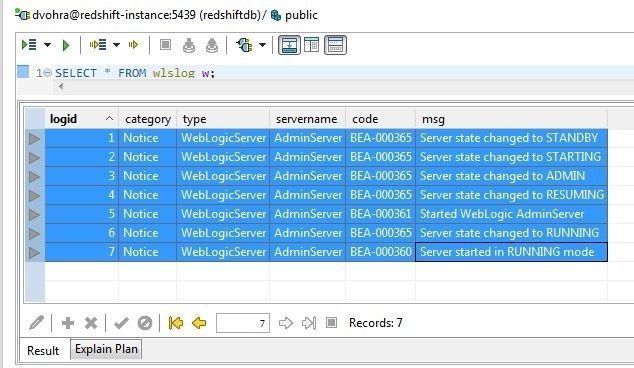
Task: Select row marker arrow for logid 7
Action: pos(35,253)
